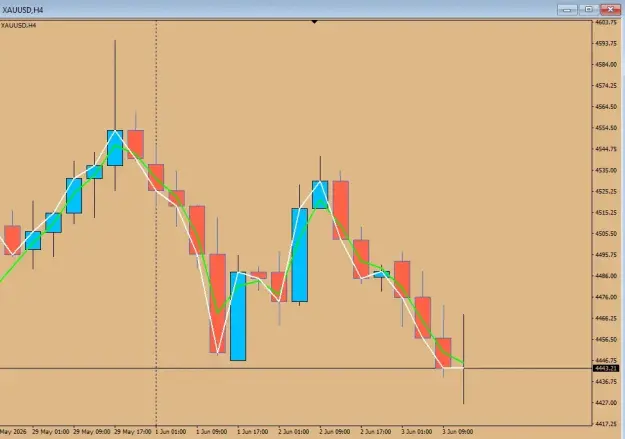Click the 1 Jun 17:00 time label
The width and height of the screenshot is (625, 439).
coord(252,432)
